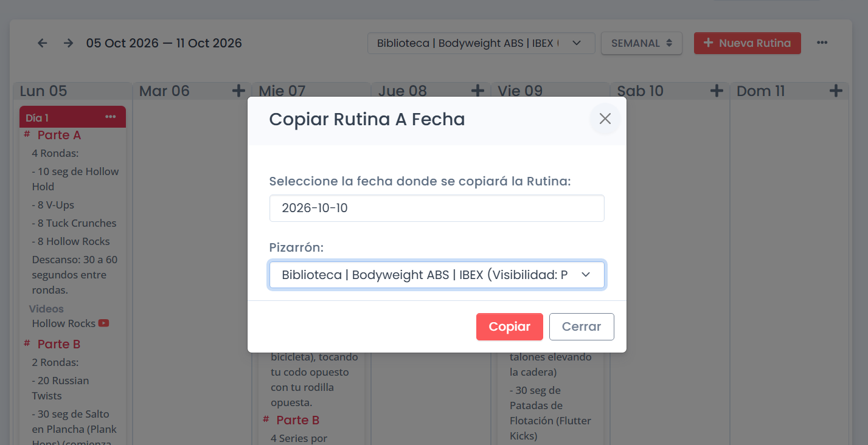Image resolution: width=868 pixels, height=445 pixels.
Task: Add routine on Mar 06 plus icon
Action: (x=238, y=91)
